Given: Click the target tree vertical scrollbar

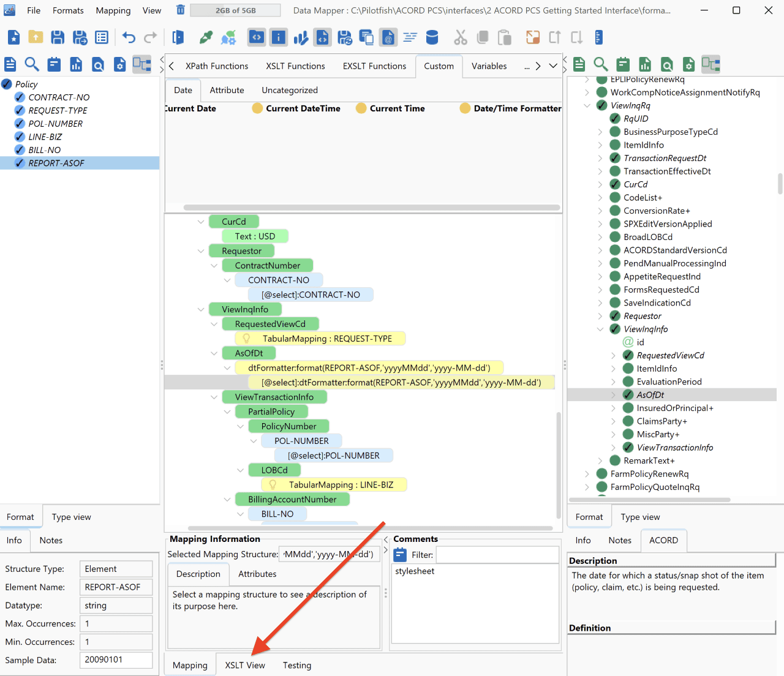Looking at the screenshot, I should pyautogui.click(x=780, y=184).
